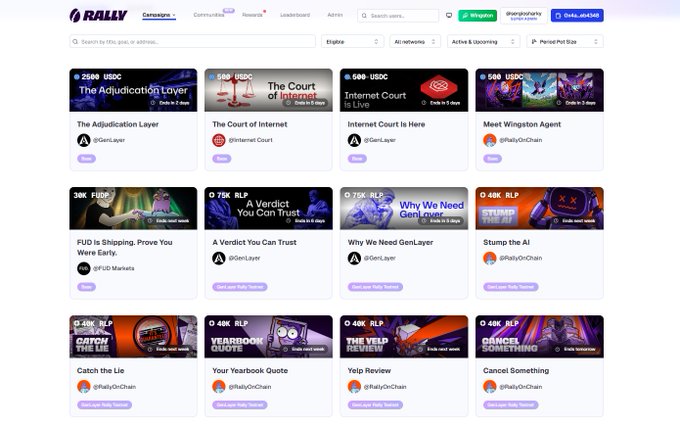
Task: Click the title Why We Need GenLayer
Action: coord(390,242)
